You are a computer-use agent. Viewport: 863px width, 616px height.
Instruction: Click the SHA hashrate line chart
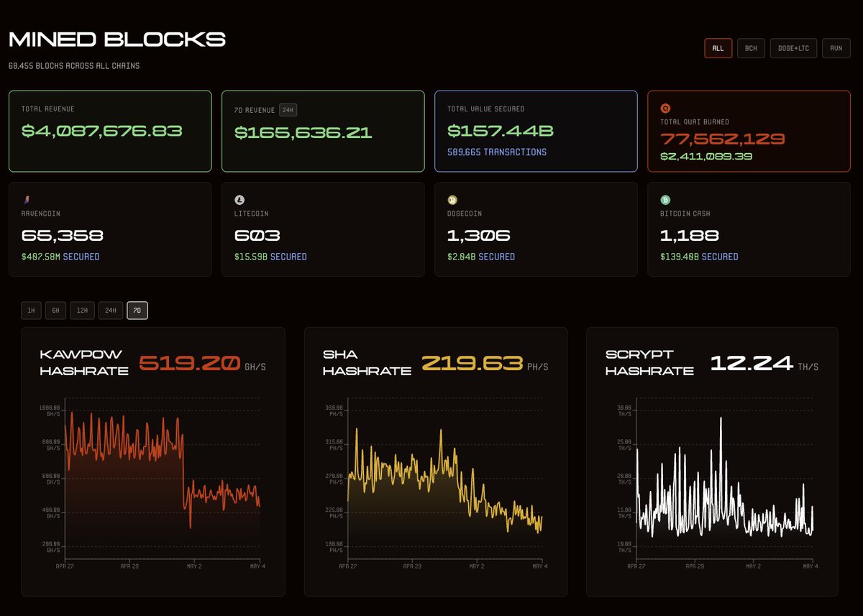click(x=445, y=478)
